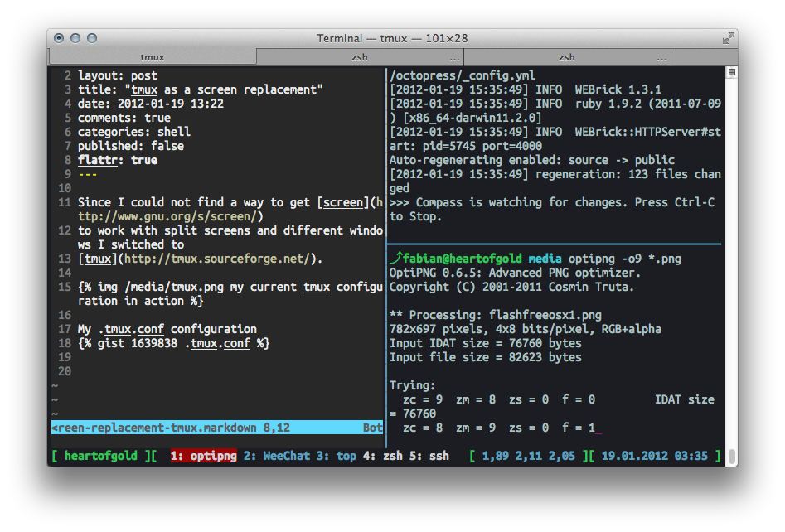Click 'Bot' indicator in vim status line

372,428
